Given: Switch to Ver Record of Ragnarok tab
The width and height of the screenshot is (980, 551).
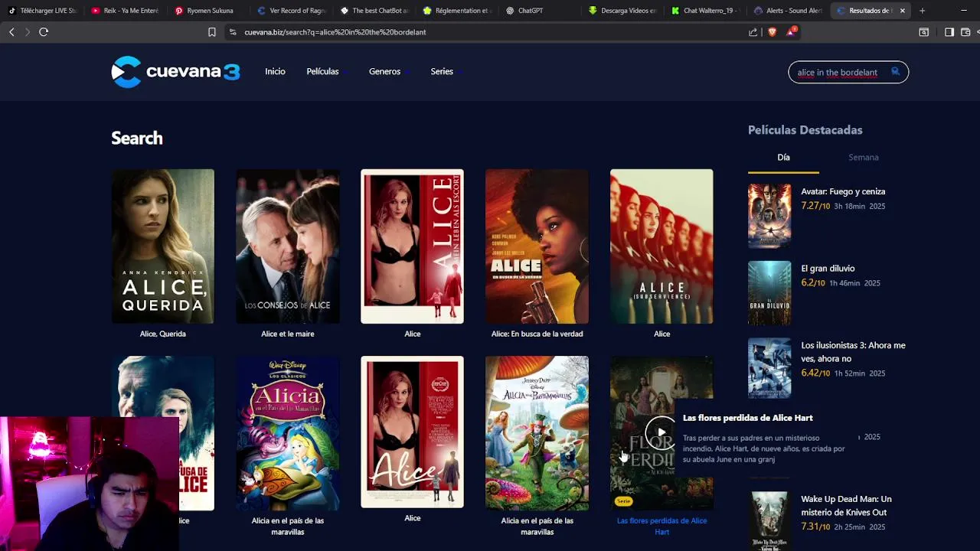Looking at the screenshot, I should click(291, 11).
